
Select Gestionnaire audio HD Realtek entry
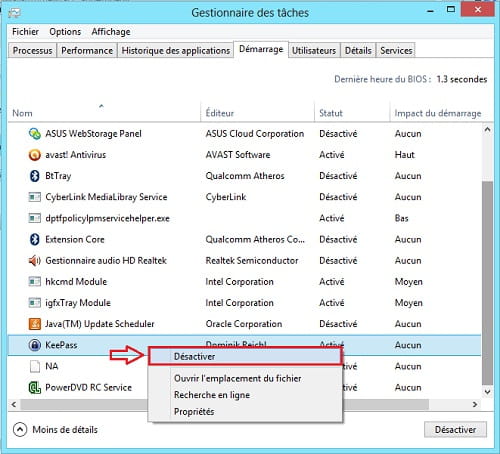tap(106, 261)
